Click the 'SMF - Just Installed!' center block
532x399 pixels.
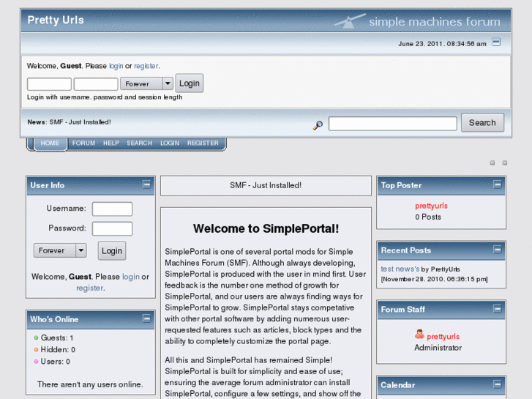[x=266, y=185]
